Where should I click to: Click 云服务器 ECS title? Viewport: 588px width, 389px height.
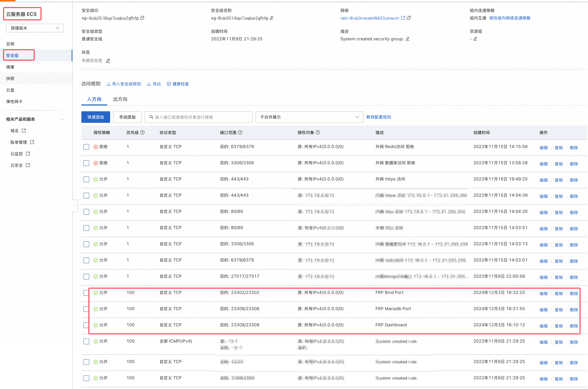21,14
